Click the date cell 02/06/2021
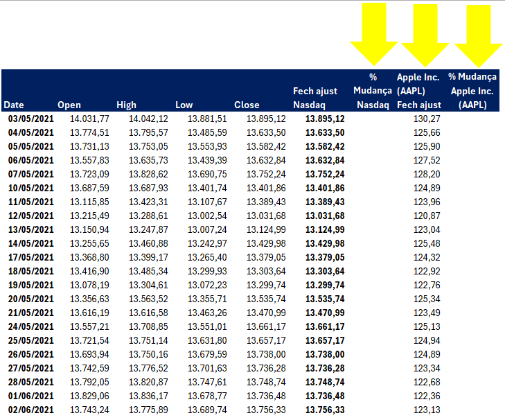505x420 pixels. pos(31,410)
